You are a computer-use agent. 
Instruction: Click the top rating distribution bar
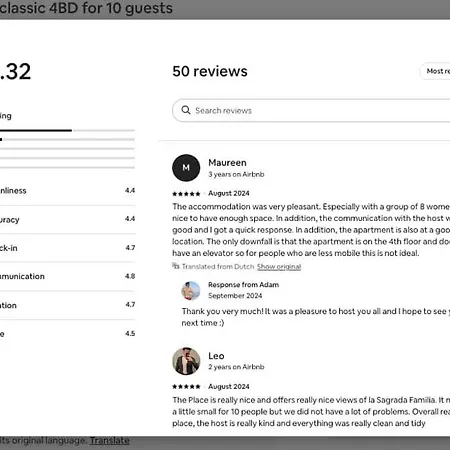67,130
